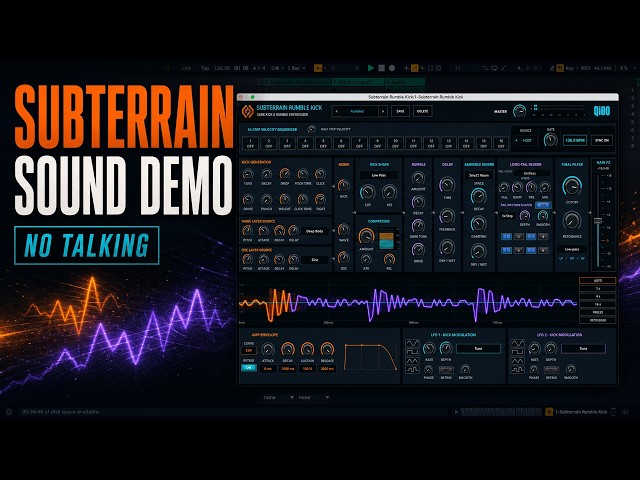
Task: Click the Rumble Amount knob
Action: click(418, 178)
